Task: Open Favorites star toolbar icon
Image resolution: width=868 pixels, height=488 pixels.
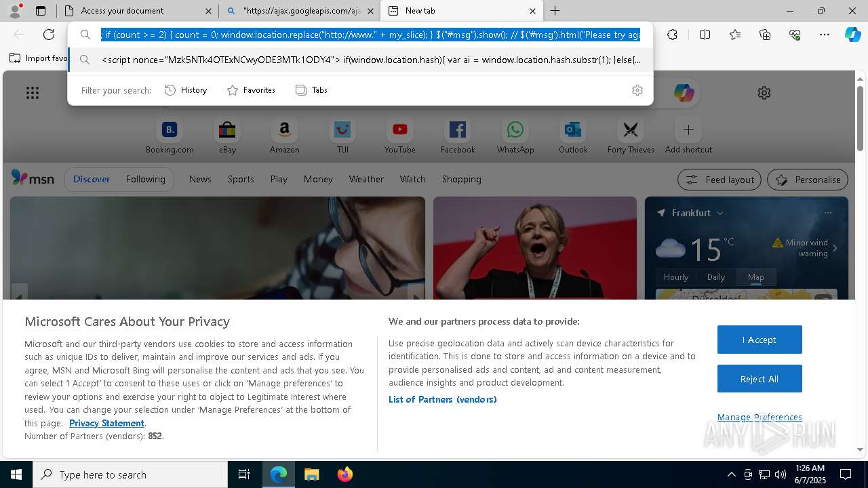Action: point(735,35)
